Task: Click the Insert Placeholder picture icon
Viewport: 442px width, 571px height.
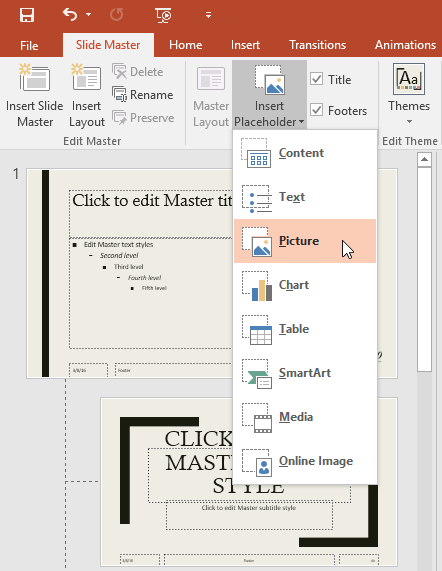Action: coord(269,79)
